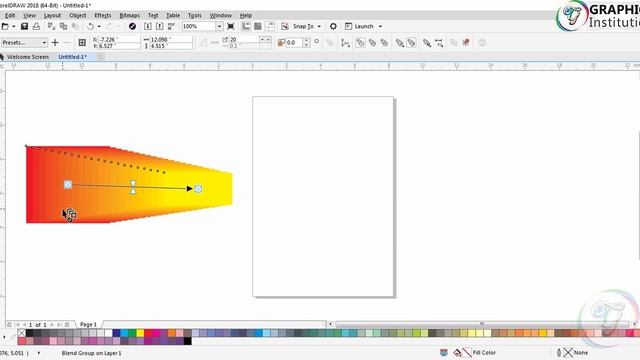640x360 pixels.
Task: Open the Presets dropdown list
Action: coord(24,42)
